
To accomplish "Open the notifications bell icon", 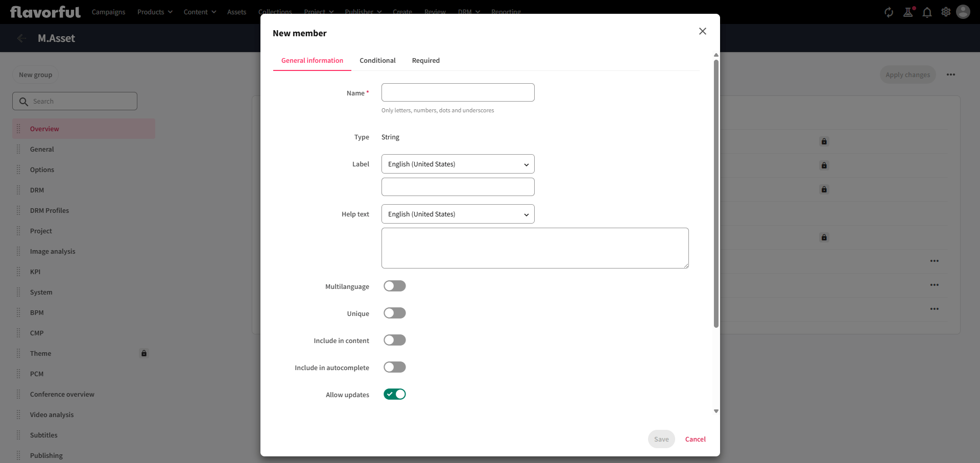I will point(927,12).
